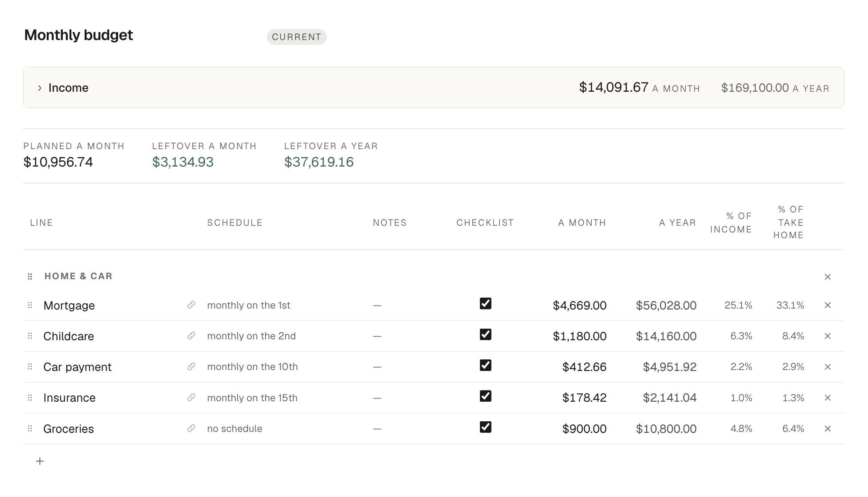Click the Groceries row drag handle

(30, 428)
